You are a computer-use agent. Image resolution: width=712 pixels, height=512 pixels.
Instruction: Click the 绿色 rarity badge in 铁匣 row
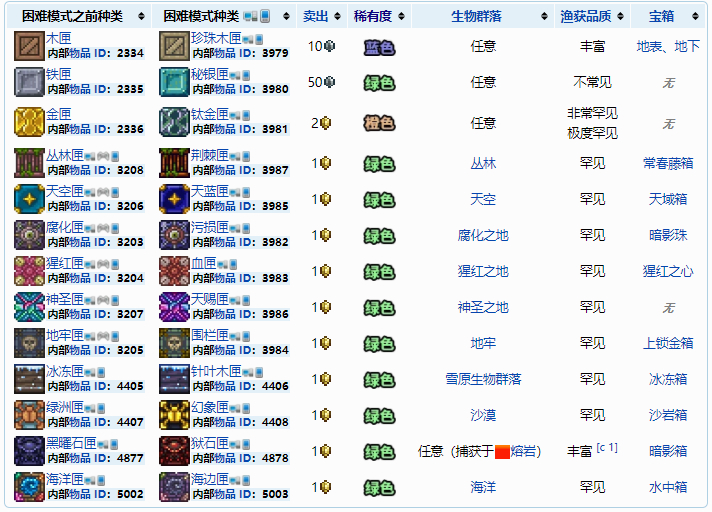click(380, 84)
